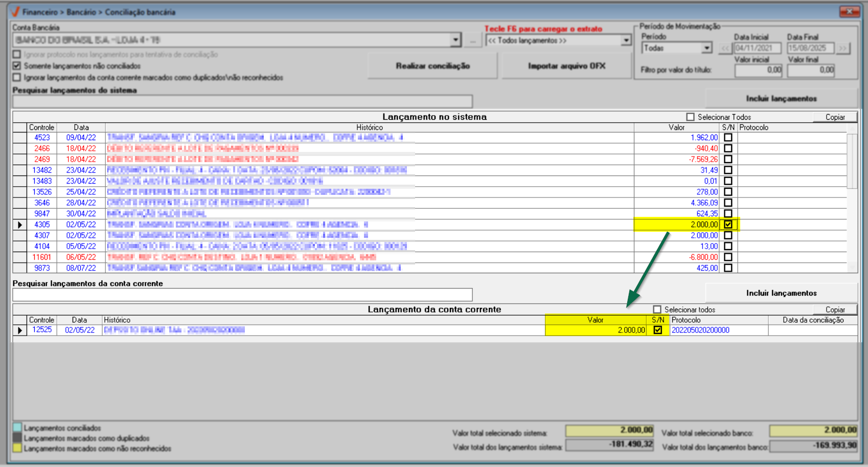This screenshot has height=467, width=868.
Task: Check 'Selecionar Todos' for system entries
Action: point(690,117)
